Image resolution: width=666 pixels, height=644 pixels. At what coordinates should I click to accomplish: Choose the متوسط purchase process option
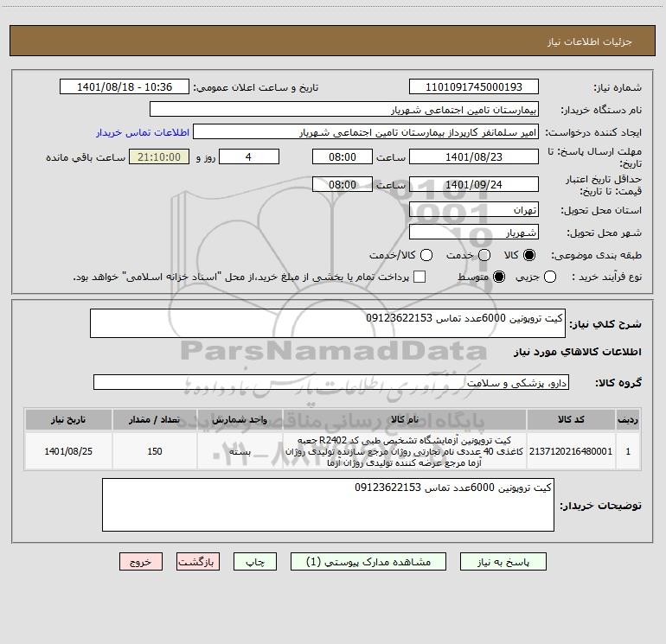tap(499, 277)
